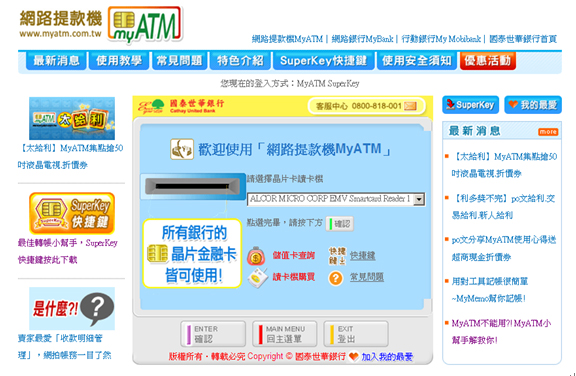Image resolution: width=576 pixels, height=376 pixels.
Task: Click the 讀卡機購買 reader icon
Action: coord(258,278)
